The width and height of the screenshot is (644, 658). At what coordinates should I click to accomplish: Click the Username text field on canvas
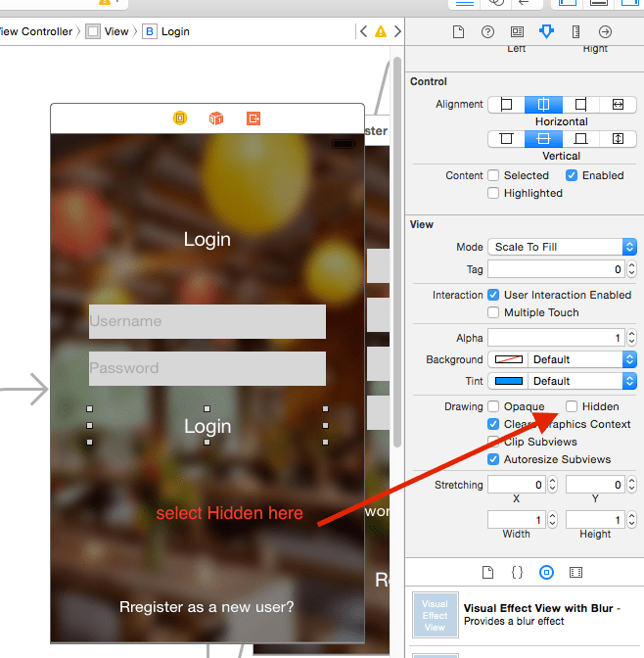[207, 321]
